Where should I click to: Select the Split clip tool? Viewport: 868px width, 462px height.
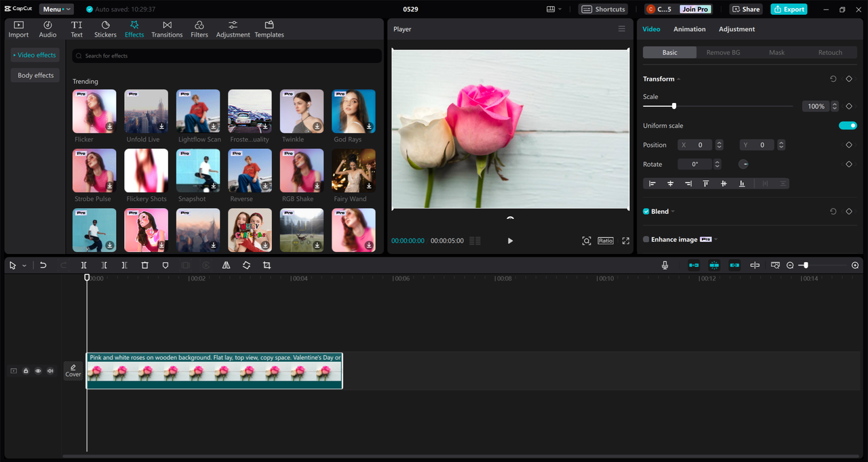pyautogui.click(x=84, y=266)
